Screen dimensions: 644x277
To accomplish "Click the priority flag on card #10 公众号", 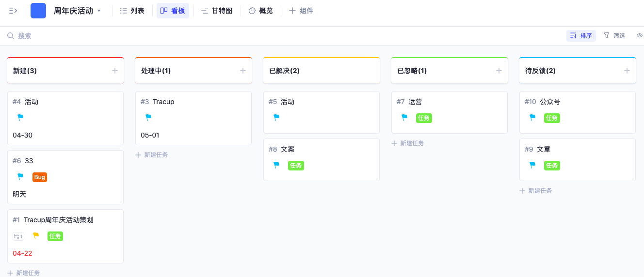I will pos(532,118).
